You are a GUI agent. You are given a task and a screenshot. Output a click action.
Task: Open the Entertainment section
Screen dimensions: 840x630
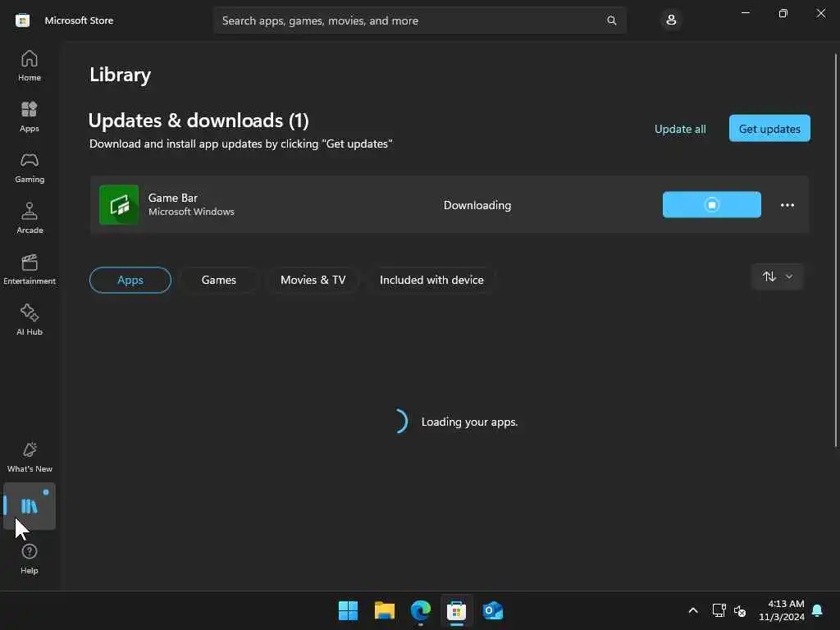[x=30, y=269]
